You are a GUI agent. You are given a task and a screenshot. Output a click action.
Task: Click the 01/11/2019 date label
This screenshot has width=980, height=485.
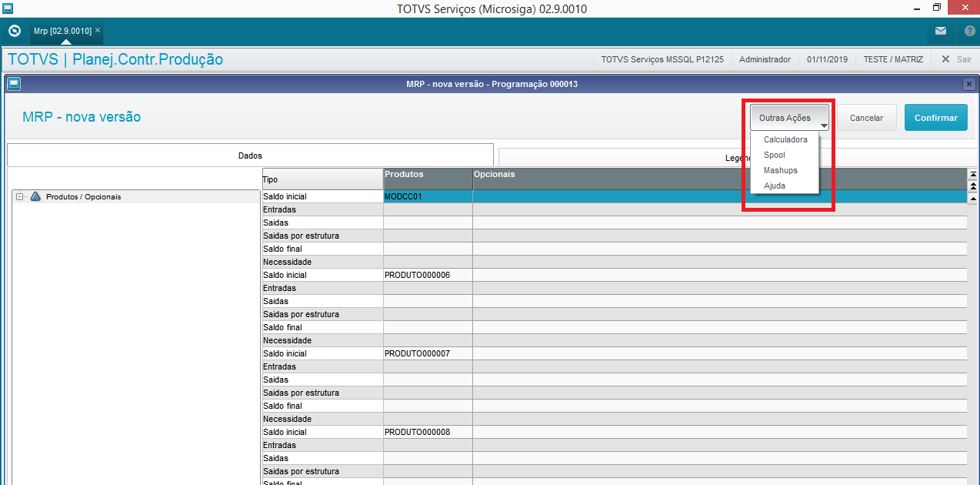pos(827,59)
